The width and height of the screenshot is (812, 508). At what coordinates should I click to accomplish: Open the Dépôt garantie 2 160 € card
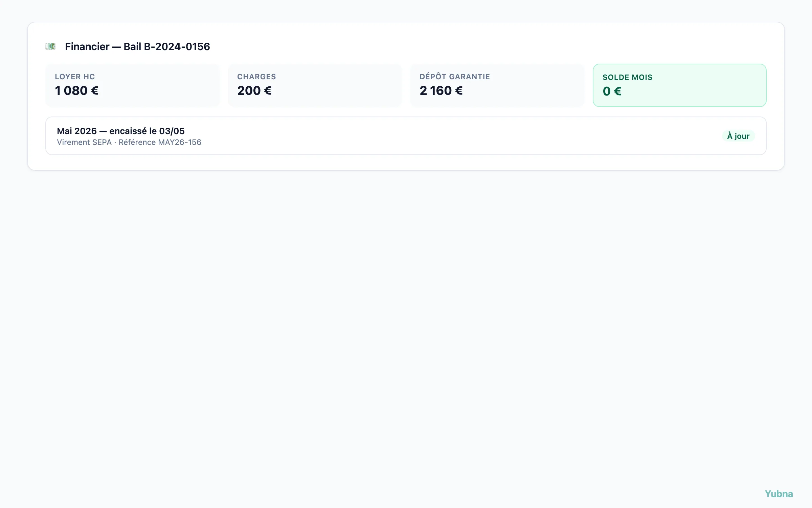coord(497,85)
